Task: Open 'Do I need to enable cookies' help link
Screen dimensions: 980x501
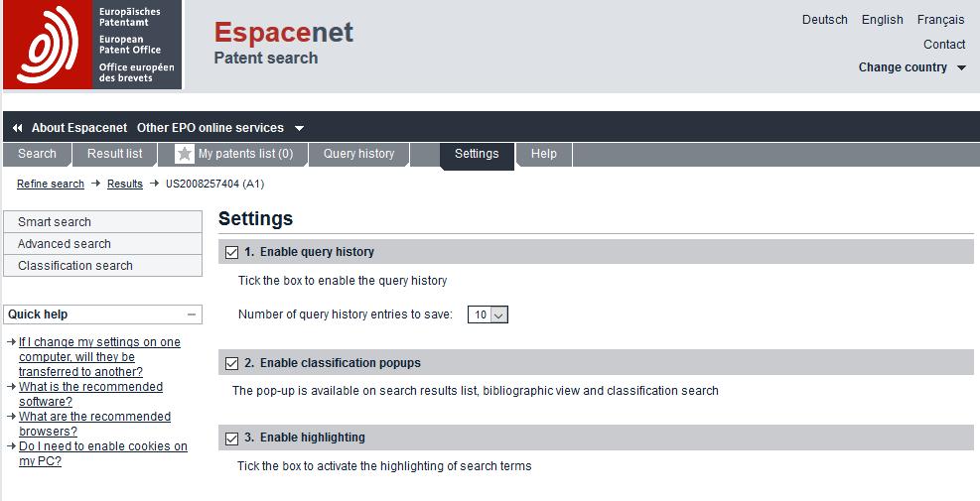Action: click(x=103, y=454)
